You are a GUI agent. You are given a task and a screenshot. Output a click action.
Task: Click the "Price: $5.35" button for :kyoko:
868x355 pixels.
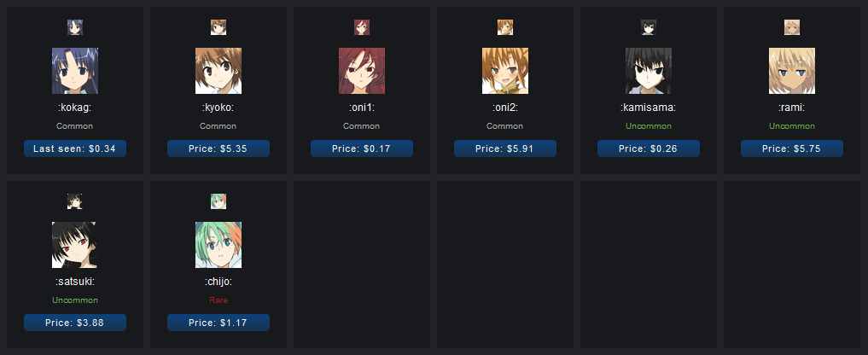(218, 148)
